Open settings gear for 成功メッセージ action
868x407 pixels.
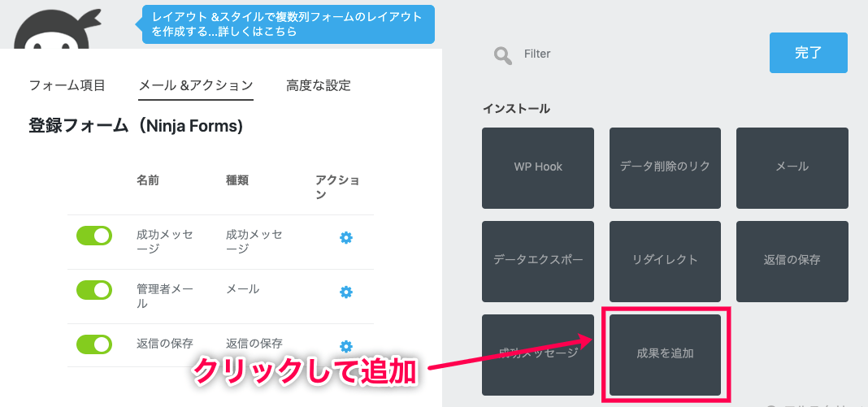pyautogui.click(x=346, y=238)
